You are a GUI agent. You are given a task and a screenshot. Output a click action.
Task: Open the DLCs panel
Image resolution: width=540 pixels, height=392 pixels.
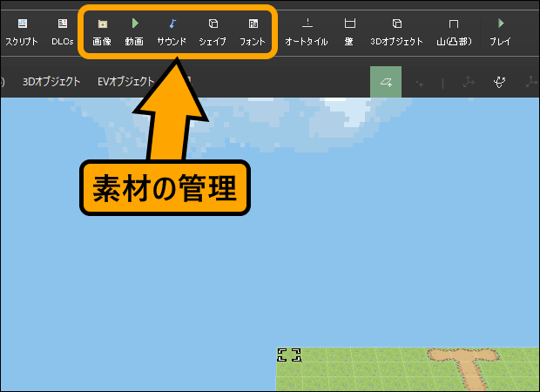point(62,30)
